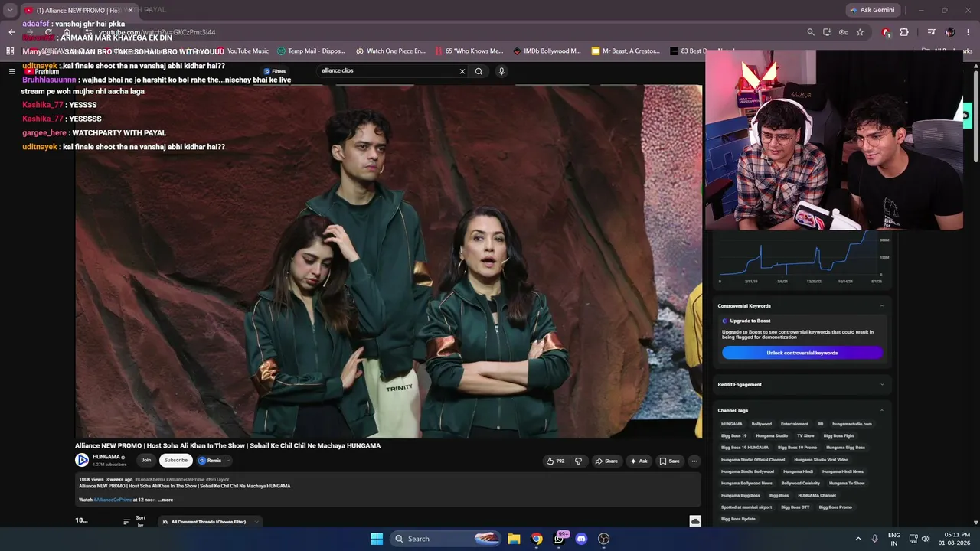980x551 pixels.
Task: Open the Windows Start menu
Action: click(x=377, y=539)
